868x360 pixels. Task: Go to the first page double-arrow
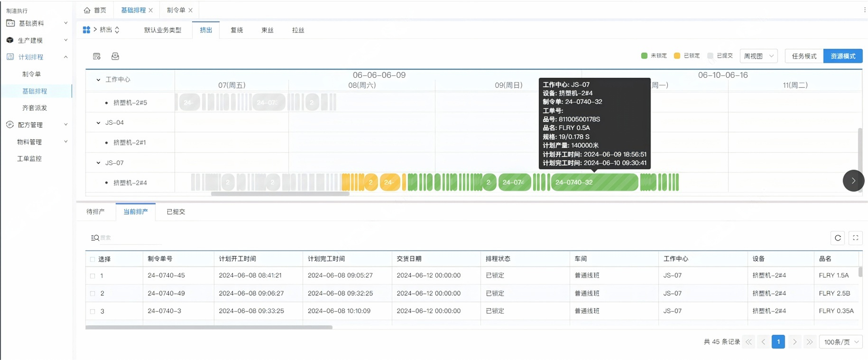tap(748, 342)
